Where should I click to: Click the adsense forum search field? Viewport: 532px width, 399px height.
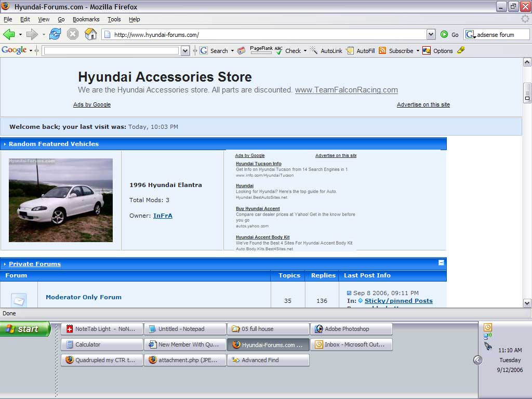502,35
